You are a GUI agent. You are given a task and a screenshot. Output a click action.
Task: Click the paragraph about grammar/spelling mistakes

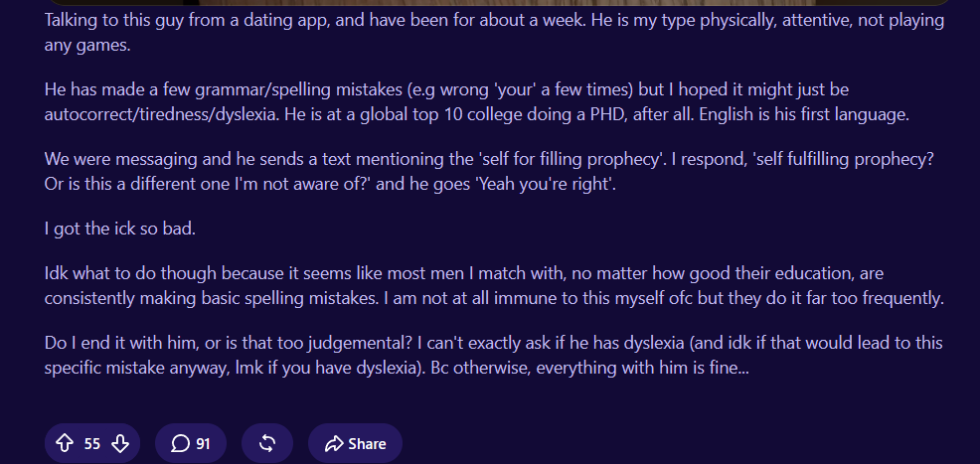tap(476, 101)
